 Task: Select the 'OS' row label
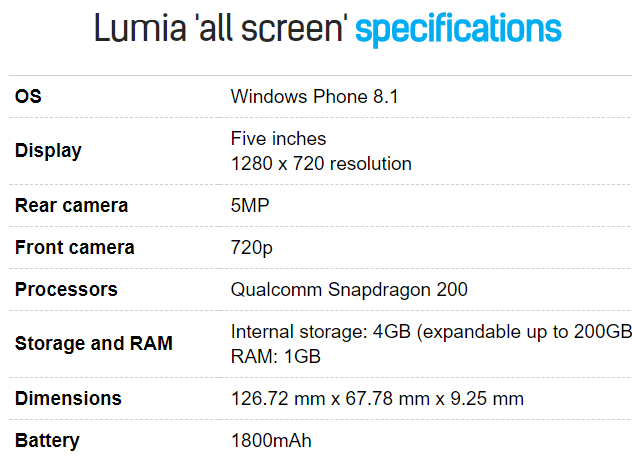(x=28, y=96)
